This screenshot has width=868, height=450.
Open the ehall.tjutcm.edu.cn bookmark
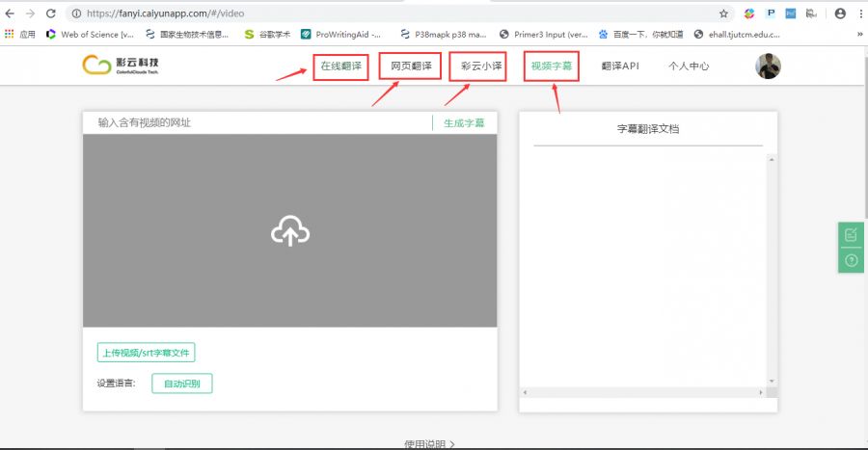[737, 35]
